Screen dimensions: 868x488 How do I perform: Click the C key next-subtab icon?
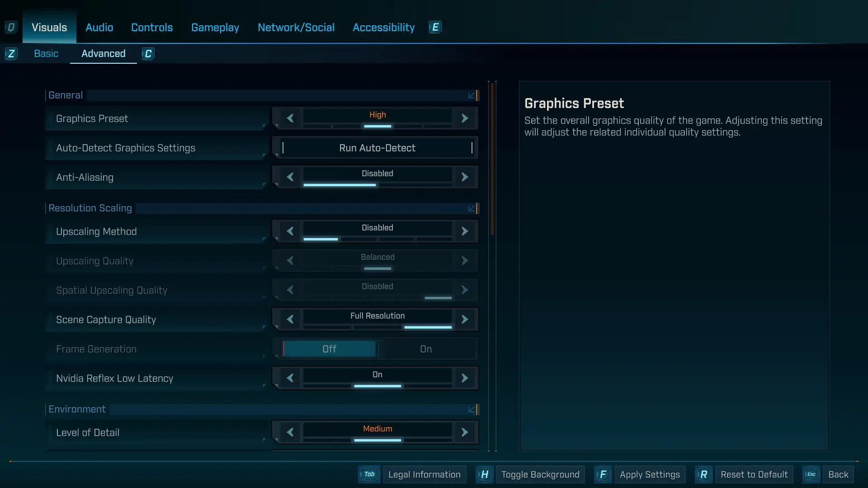pyautogui.click(x=148, y=54)
